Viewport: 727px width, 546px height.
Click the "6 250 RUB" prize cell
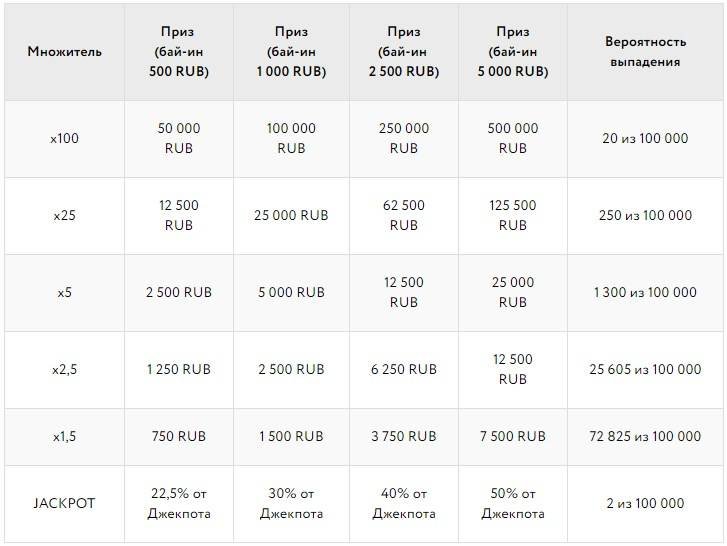[403, 369]
